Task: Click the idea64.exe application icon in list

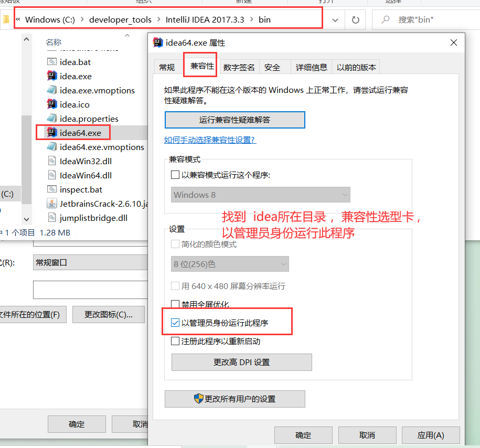Action: click(x=52, y=133)
